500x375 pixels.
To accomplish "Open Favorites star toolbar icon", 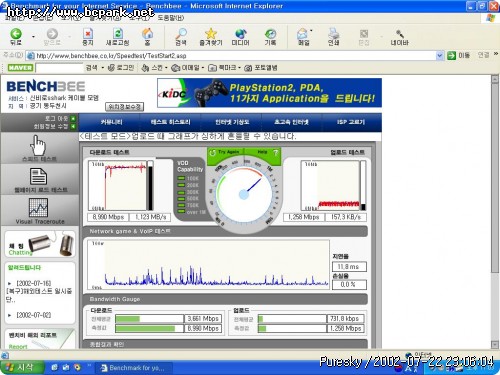I will point(211,34).
